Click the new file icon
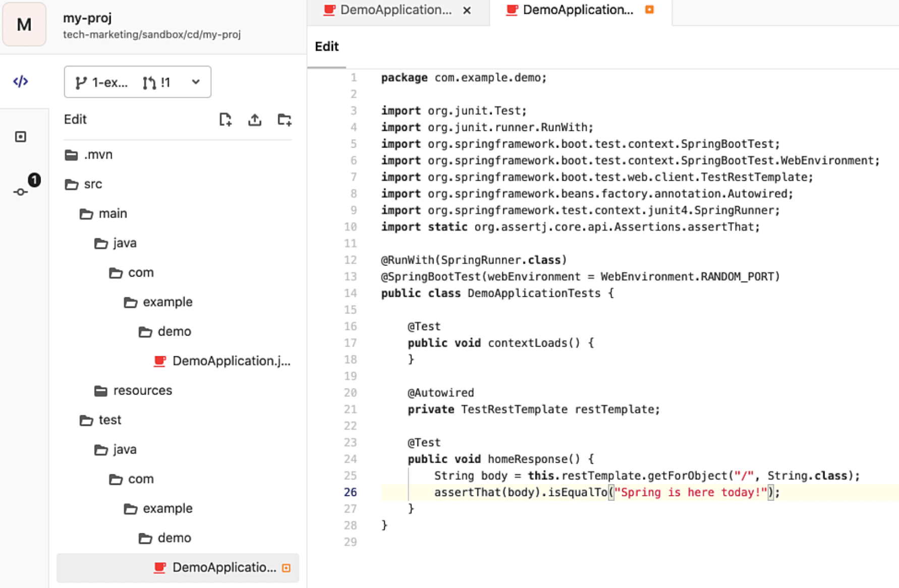 pos(226,120)
